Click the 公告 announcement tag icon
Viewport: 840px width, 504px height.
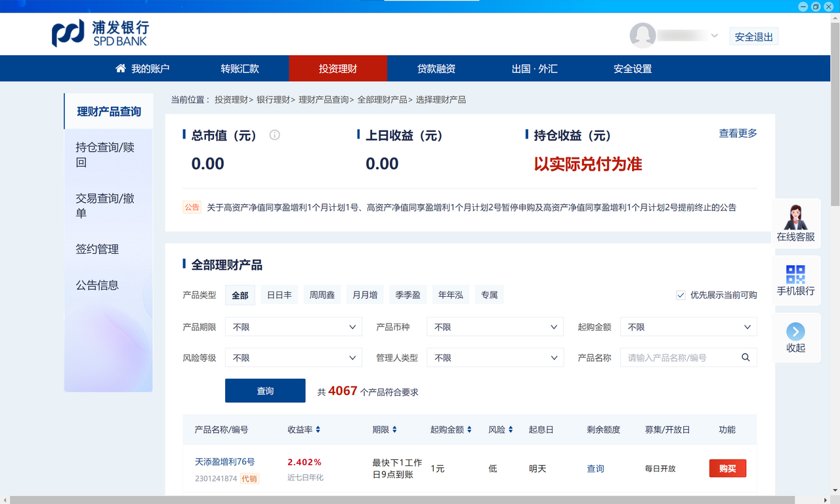tap(192, 207)
